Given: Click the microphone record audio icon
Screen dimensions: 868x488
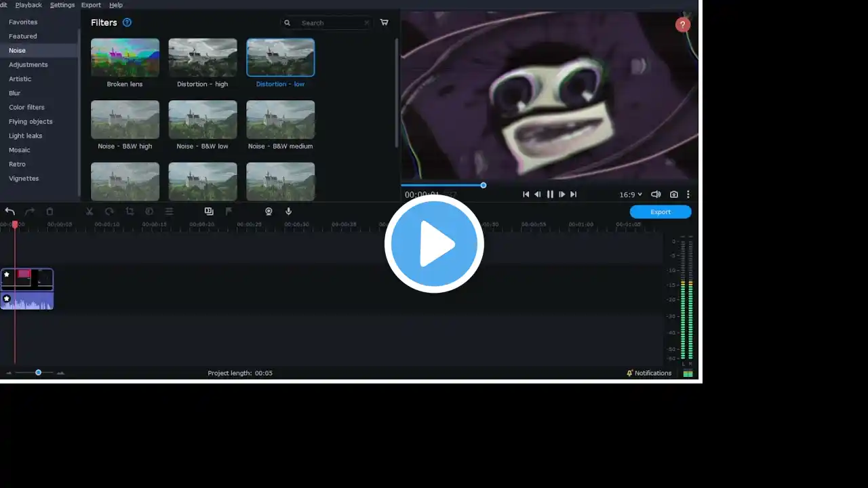Looking at the screenshot, I should (x=288, y=211).
